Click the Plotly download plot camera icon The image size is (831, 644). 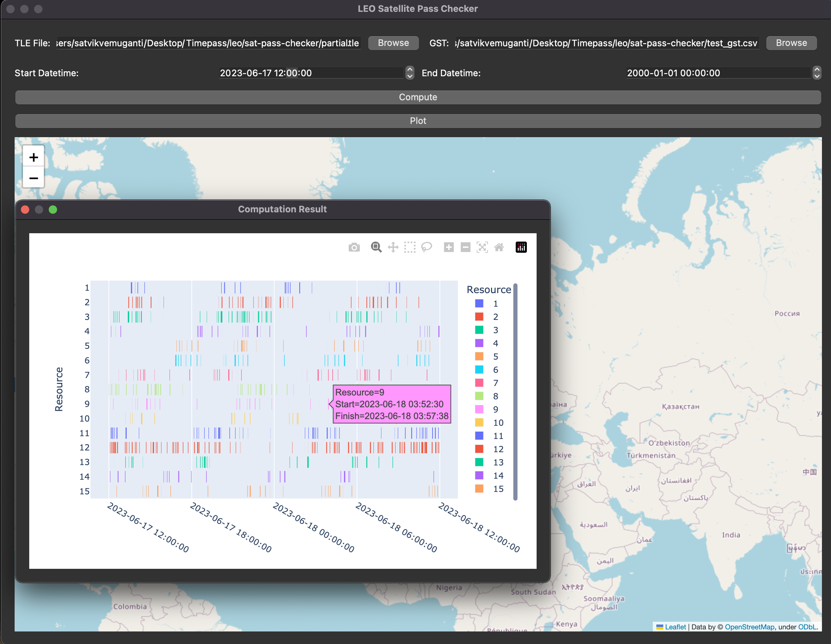(x=354, y=248)
